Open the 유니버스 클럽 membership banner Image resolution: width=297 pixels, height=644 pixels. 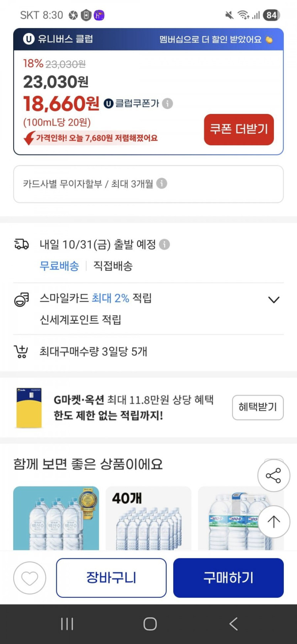(x=148, y=39)
